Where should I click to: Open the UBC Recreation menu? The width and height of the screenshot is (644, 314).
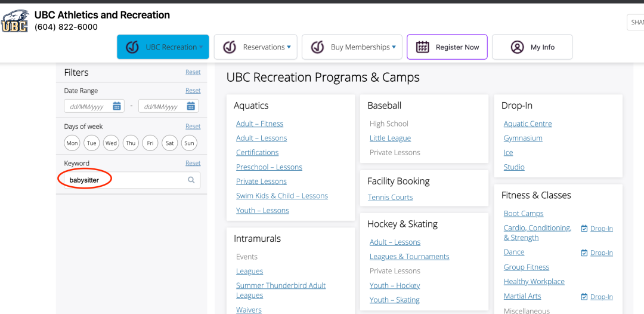[163, 47]
